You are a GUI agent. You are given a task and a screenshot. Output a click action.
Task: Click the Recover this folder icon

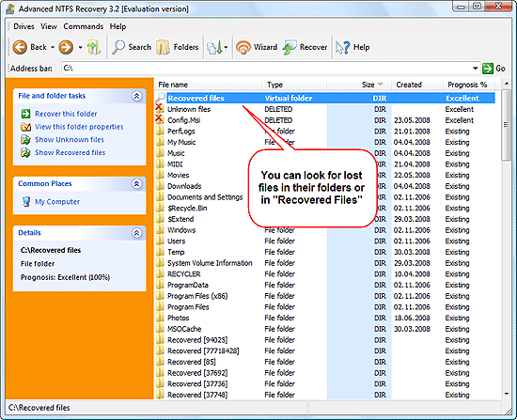[x=25, y=114]
